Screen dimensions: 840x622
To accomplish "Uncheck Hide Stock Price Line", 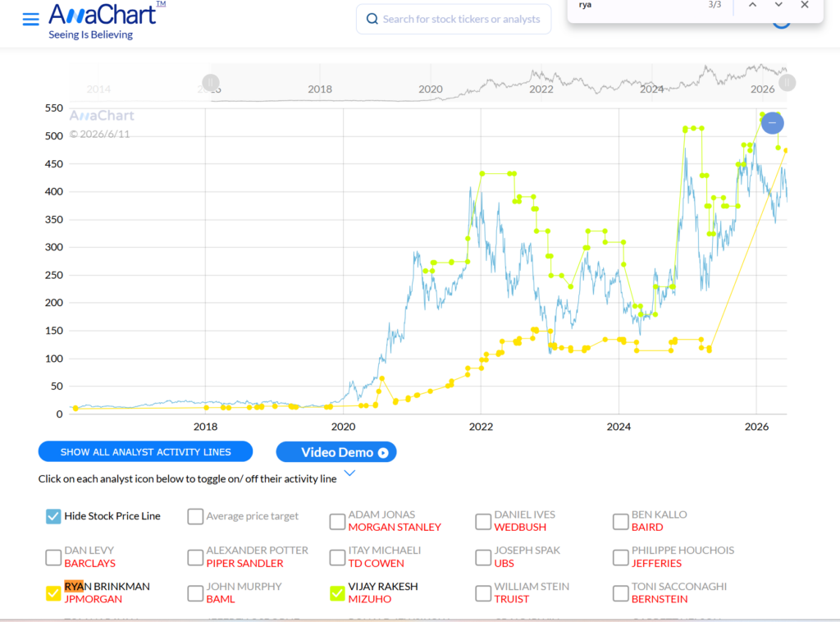I will [x=53, y=516].
